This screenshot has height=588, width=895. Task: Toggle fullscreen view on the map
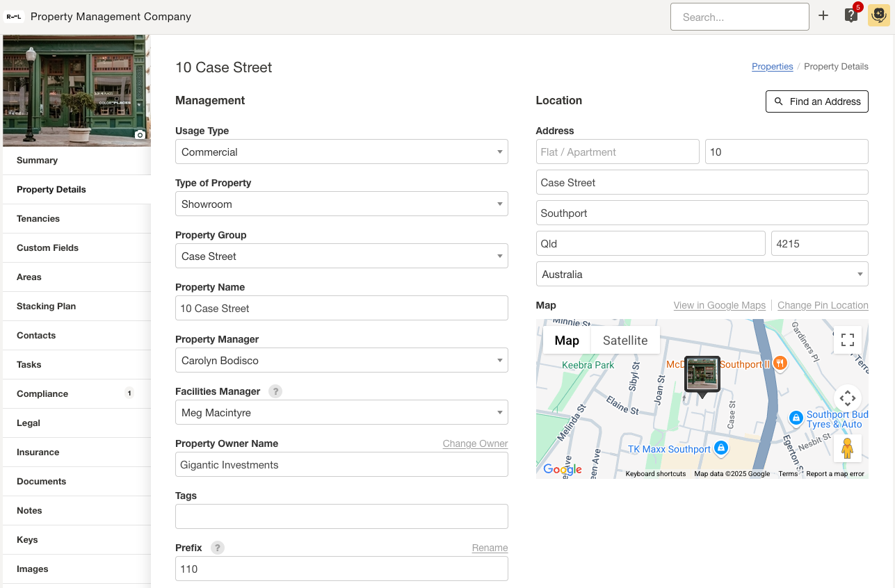click(x=847, y=340)
